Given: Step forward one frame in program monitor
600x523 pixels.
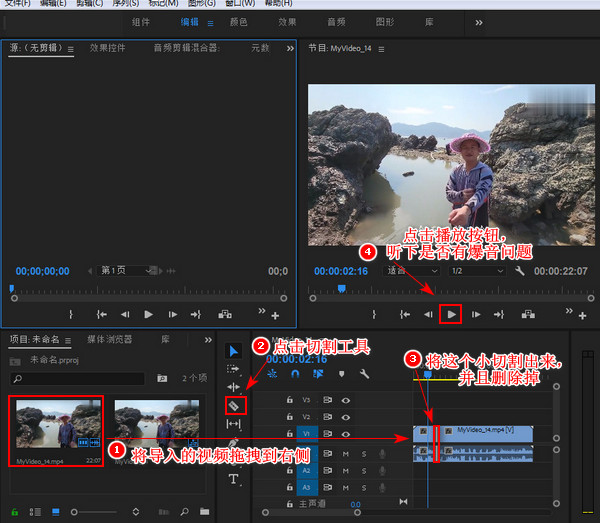Looking at the screenshot, I should [x=476, y=314].
